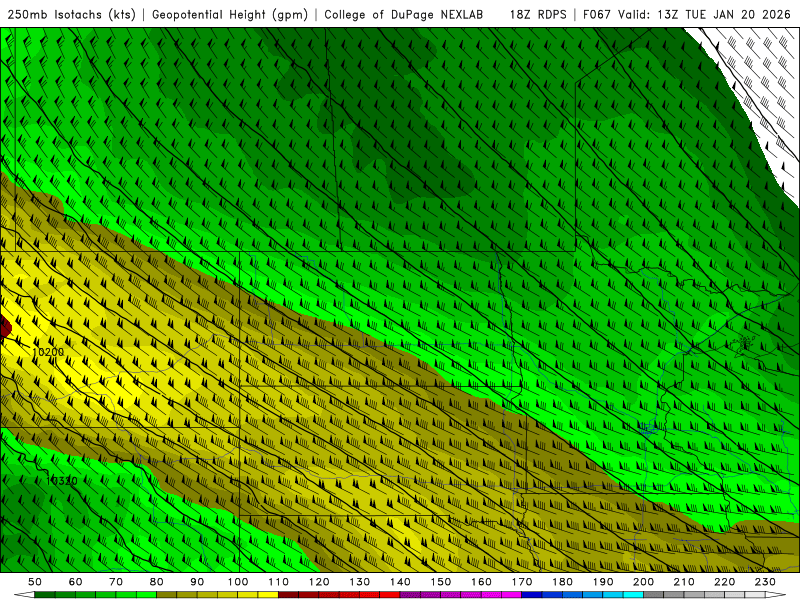Image resolution: width=800 pixels, height=600 pixels.
Task: Click the dark red wind maximum blob on map
Action: (5, 328)
